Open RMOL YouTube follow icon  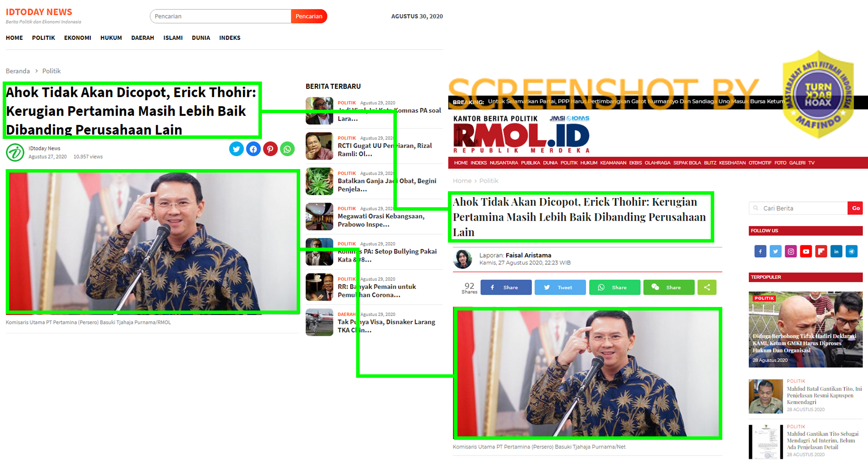point(806,251)
